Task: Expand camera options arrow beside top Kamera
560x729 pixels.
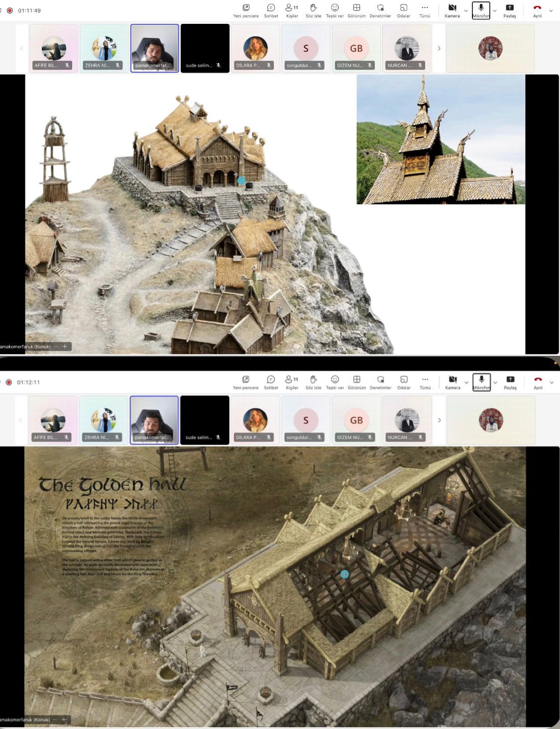Action: (466, 10)
